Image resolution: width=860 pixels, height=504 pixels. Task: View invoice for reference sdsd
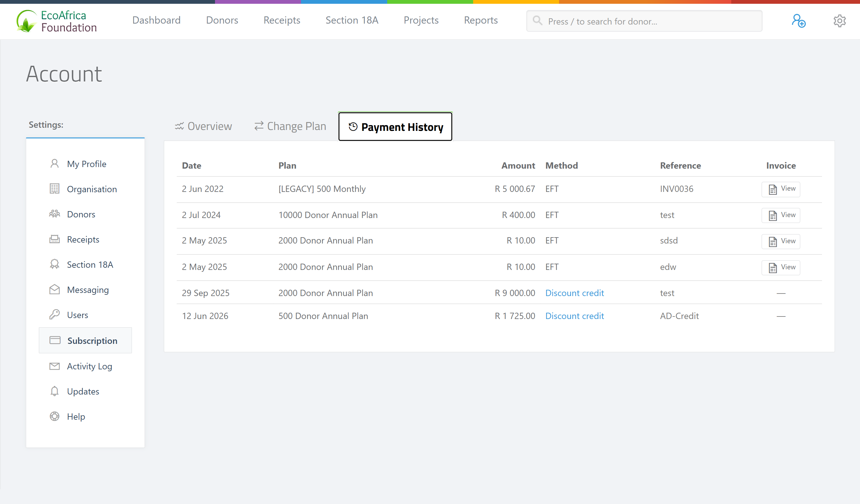click(x=781, y=241)
